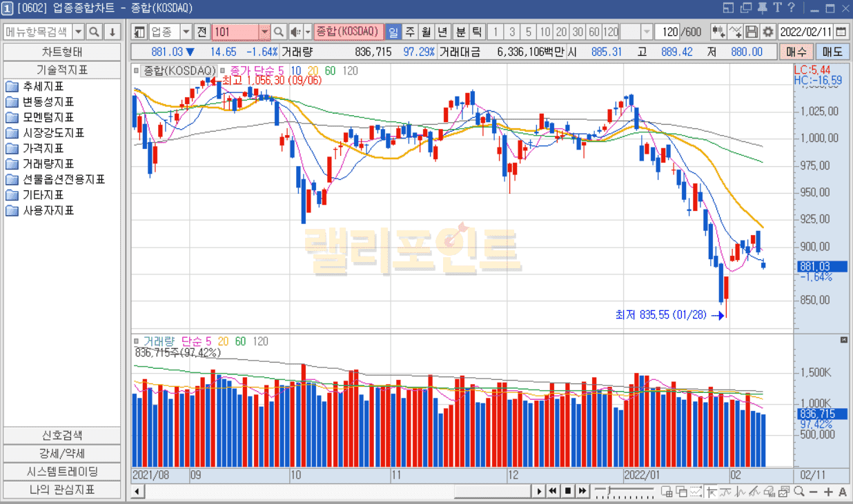Open the calendar icon next to 2022/02/11
Viewport: 853px width, 504px height.
(x=841, y=32)
